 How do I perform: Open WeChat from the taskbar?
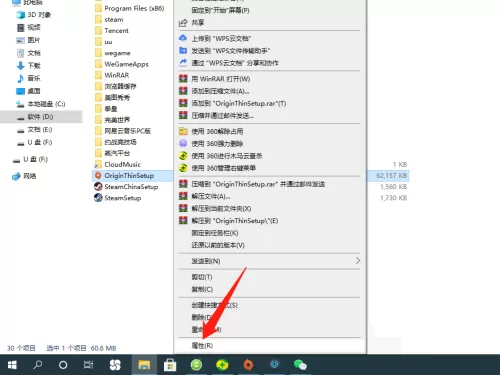pyautogui.click(x=300, y=365)
